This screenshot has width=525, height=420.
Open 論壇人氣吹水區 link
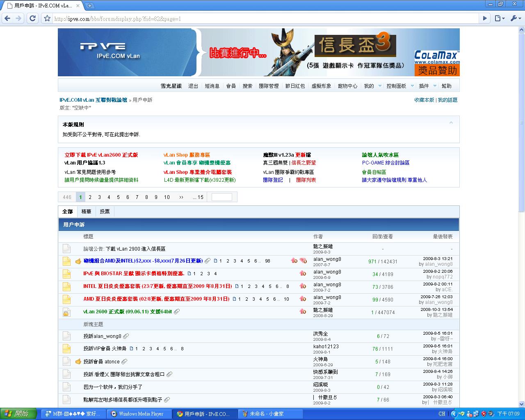(x=380, y=155)
